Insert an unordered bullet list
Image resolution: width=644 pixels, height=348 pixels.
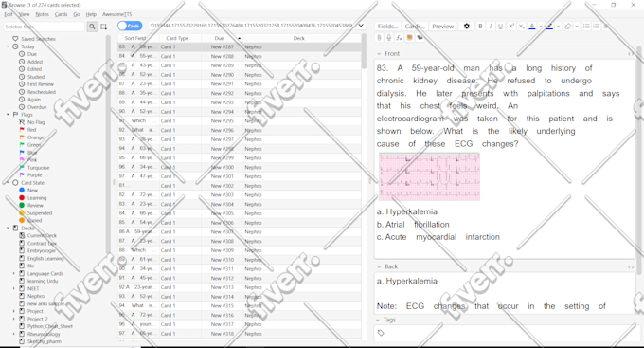click(586, 27)
